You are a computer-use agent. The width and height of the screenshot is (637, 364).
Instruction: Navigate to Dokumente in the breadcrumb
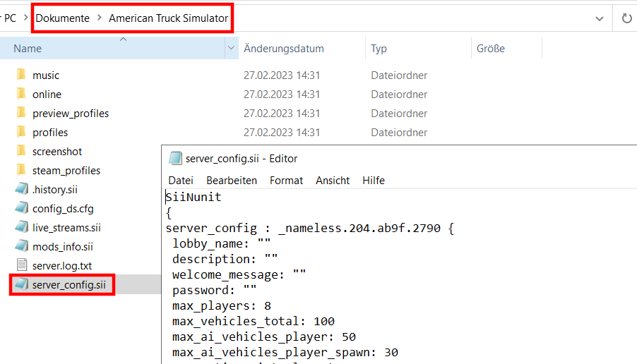[x=63, y=18]
